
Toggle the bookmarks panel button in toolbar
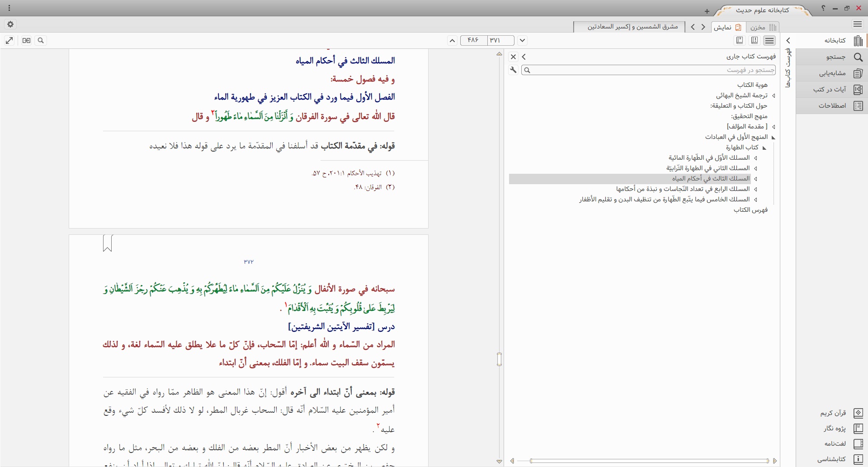pyautogui.click(x=740, y=41)
